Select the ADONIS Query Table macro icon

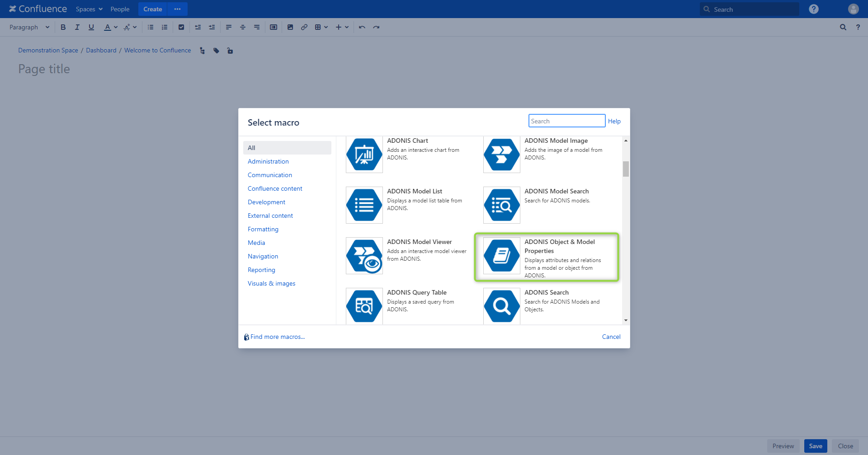[x=364, y=306]
